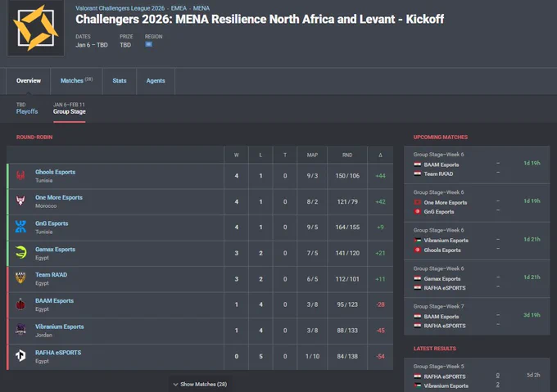Click BAAM Esports flag in BAAM vs Team RA'AD match
The width and height of the screenshot is (557, 392).
click(418, 164)
